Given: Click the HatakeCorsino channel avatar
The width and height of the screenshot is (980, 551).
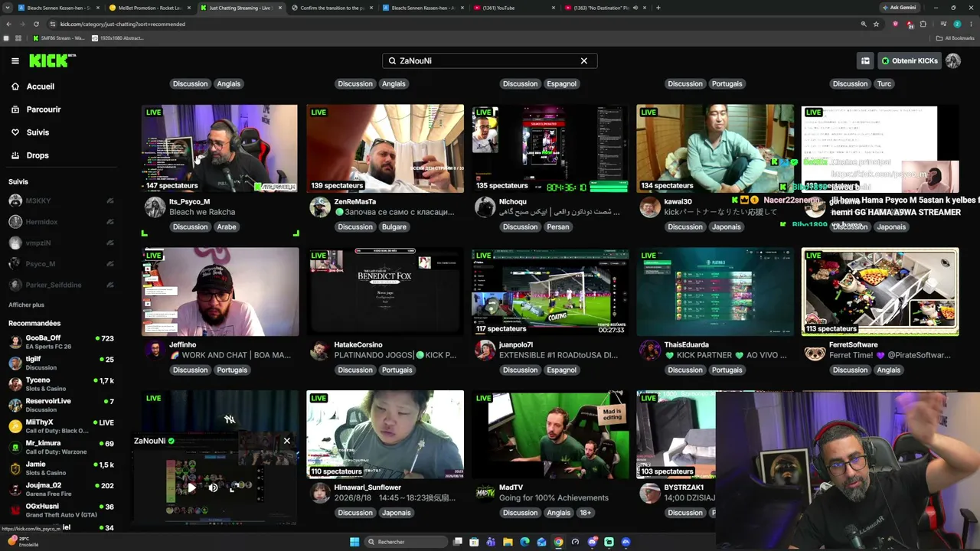Looking at the screenshot, I should click(x=320, y=350).
